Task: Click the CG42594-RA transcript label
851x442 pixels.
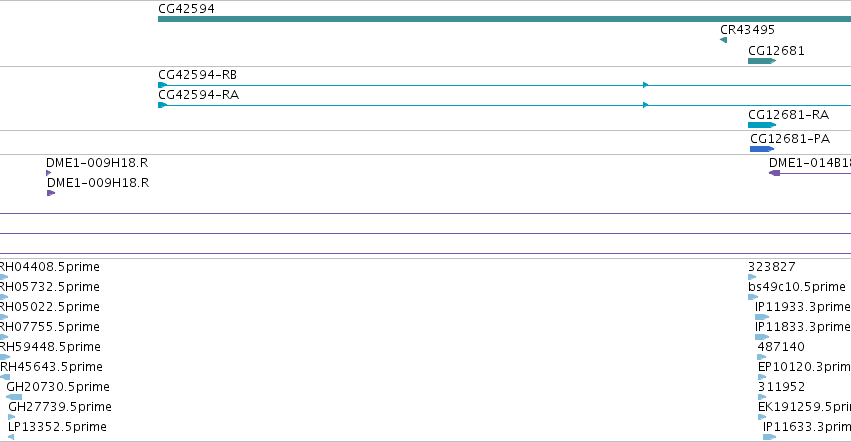Action: pyautogui.click(x=199, y=94)
